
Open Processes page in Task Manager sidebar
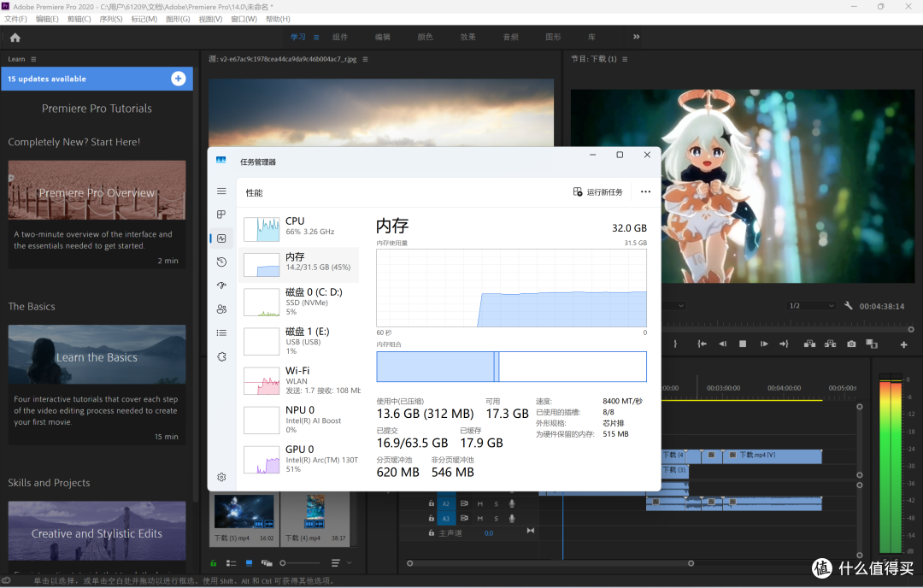(x=221, y=215)
